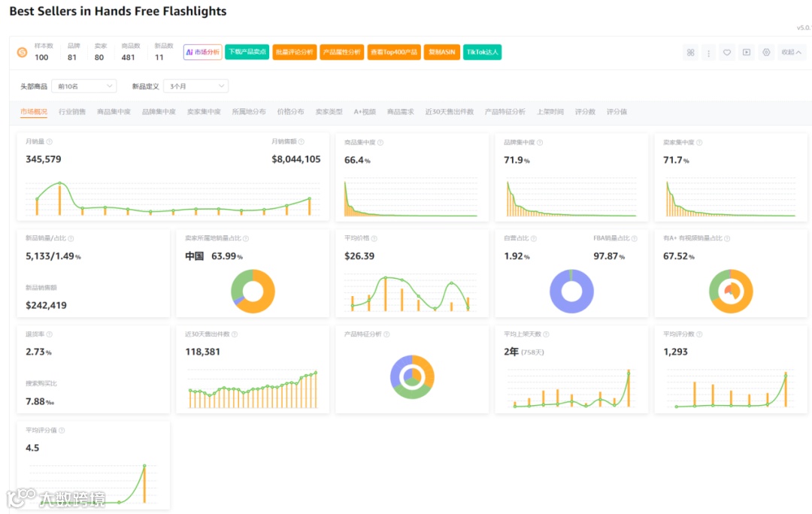The width and height of the screenshot is (812, 514).
Task: Click help icon next to 平均评分数
Action: [699, 334]
